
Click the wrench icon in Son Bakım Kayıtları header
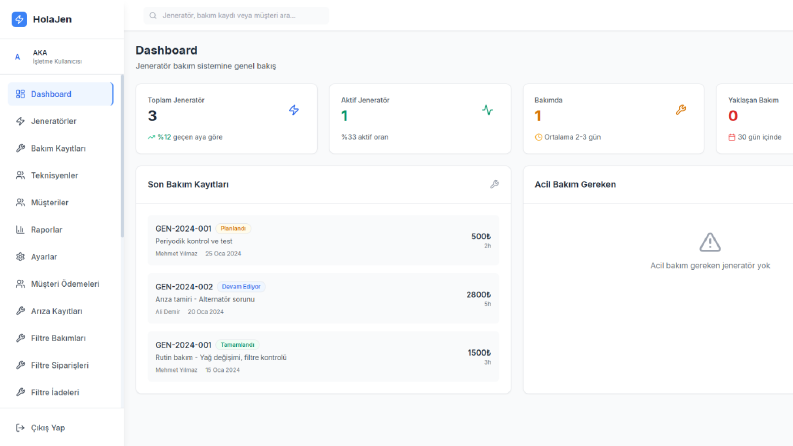pos(495,185)
